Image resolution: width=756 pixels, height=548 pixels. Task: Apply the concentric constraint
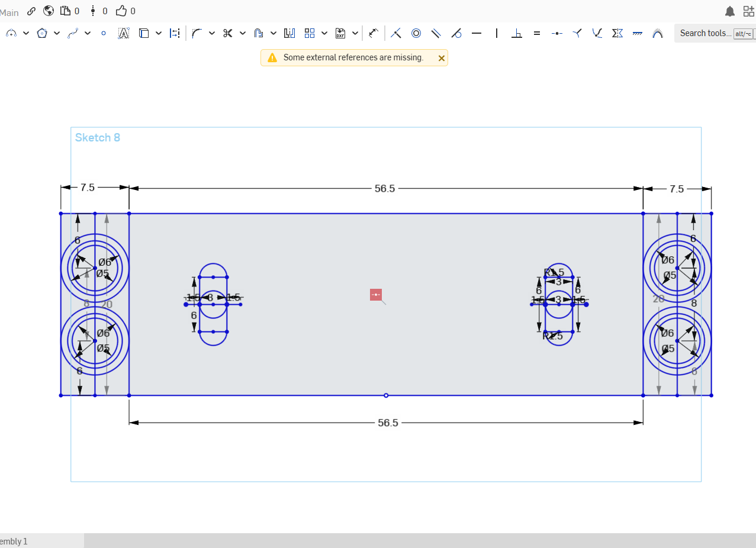(416, 33)
